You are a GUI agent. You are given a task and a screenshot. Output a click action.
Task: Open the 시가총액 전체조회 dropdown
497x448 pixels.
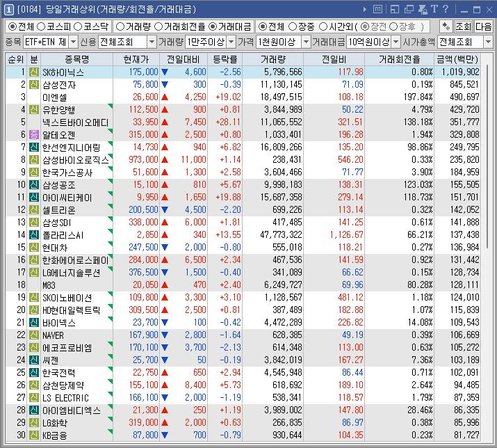pyautogui.click(x=488, y=42)
